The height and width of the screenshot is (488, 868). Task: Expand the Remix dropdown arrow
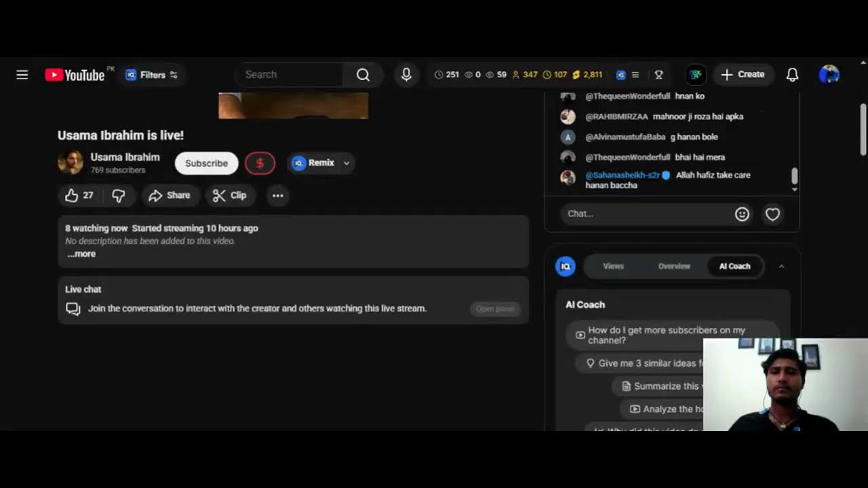(x=347, y=163)
